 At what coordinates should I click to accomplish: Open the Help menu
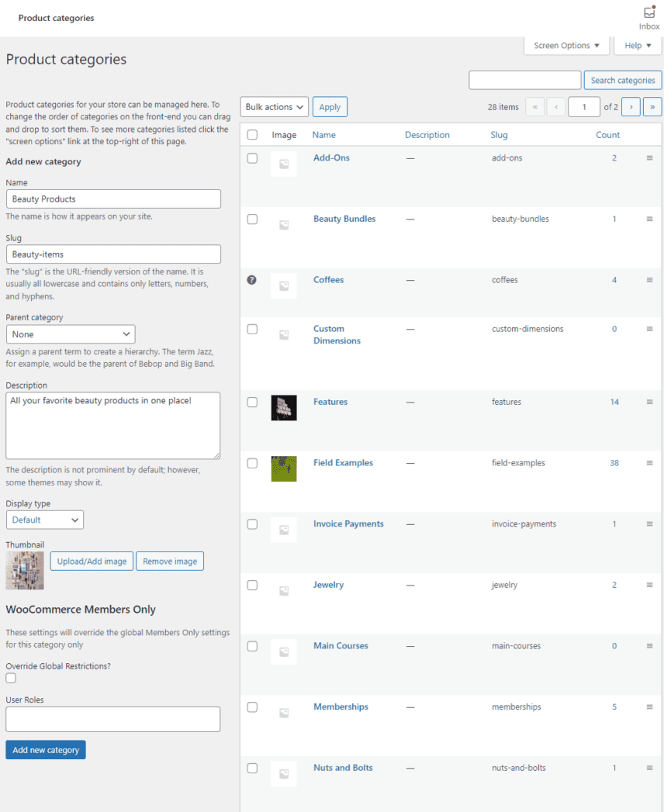coord(637,45)
